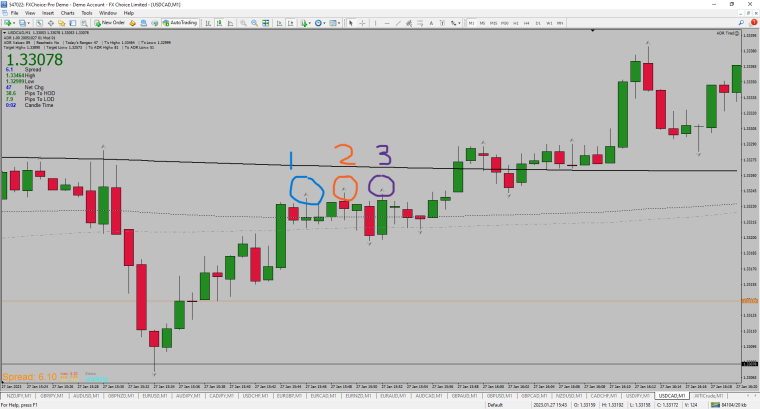Open the Help menu

point(128,13)
